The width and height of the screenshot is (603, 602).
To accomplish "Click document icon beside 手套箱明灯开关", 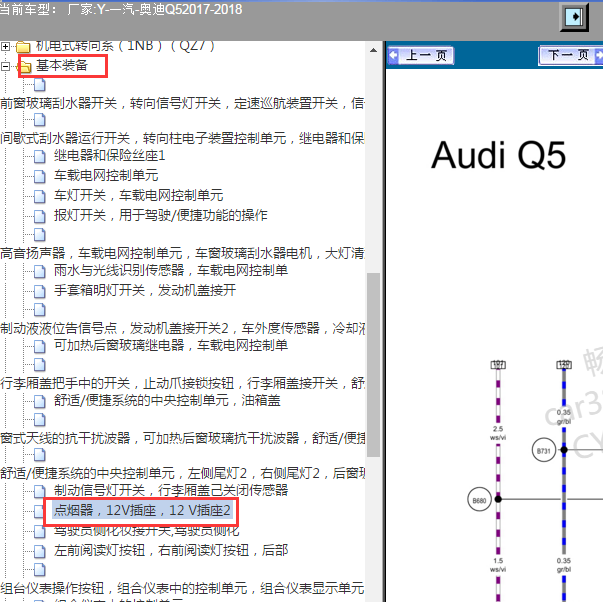I will 39,291.
